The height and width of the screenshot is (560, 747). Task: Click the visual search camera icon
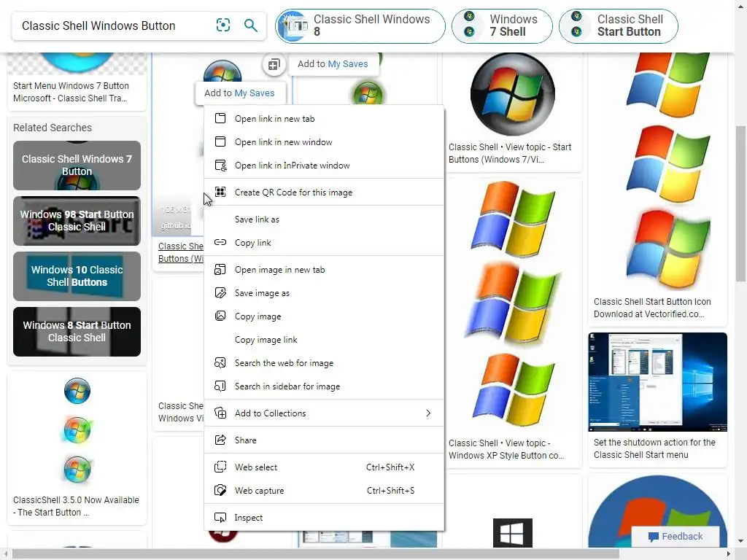pyautogui.click(x=223, y=25)
